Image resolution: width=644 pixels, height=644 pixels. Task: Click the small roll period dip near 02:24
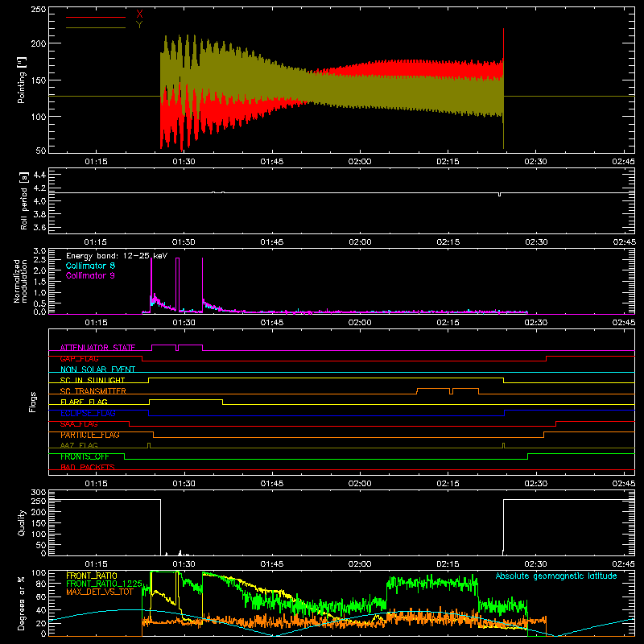click(499, 195)
